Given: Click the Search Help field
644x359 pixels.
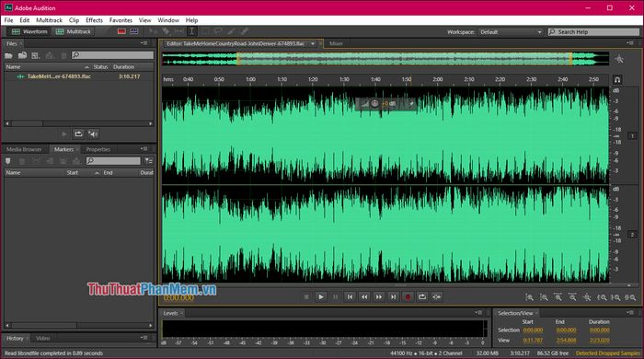Looking at the screenshot, I should click(x=594, y=31).
